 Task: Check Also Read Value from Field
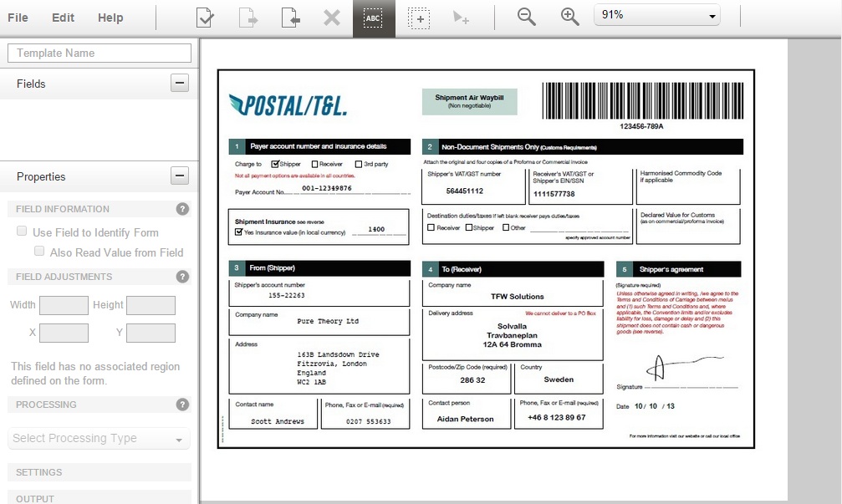pos(39,252)
